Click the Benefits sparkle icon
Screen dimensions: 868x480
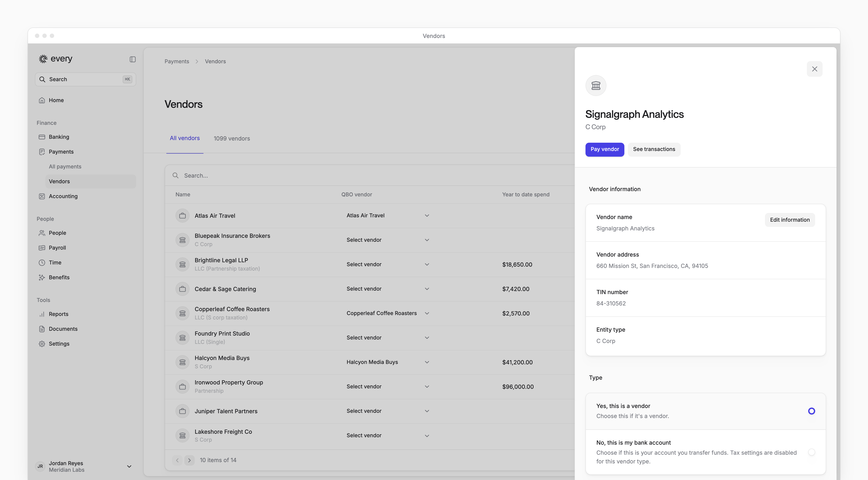42,277
